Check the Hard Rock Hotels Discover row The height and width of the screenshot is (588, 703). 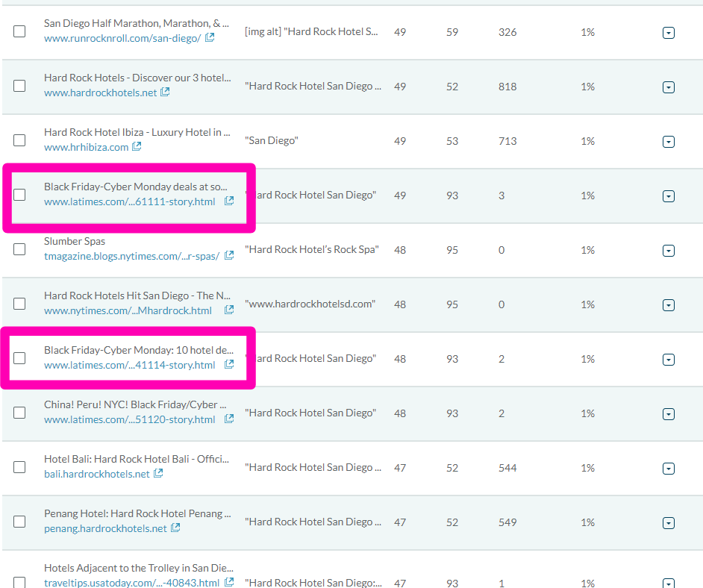coord(19,86)
